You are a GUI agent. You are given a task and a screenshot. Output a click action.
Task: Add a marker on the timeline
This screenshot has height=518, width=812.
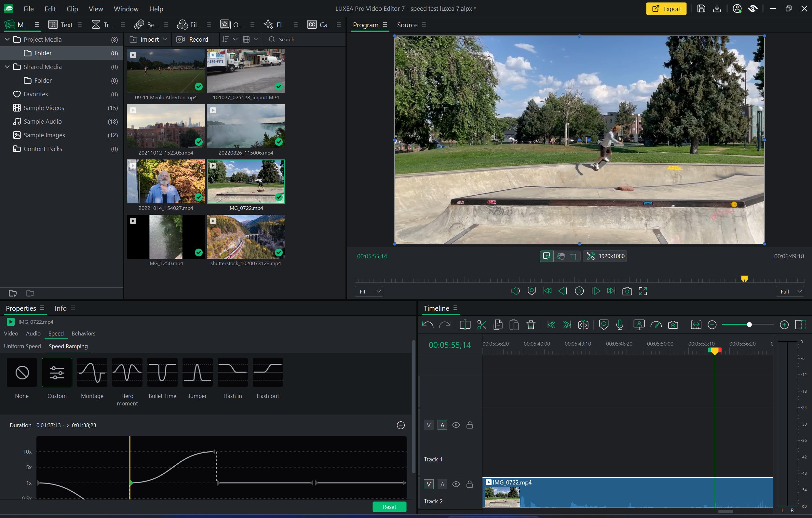[x=603, y=325]
